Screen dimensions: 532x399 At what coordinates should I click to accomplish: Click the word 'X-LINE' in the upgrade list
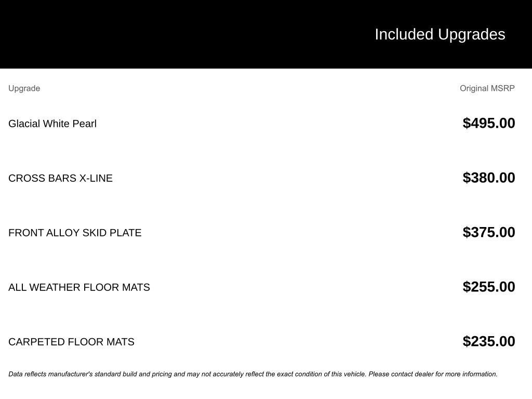[x=96, y=178]
